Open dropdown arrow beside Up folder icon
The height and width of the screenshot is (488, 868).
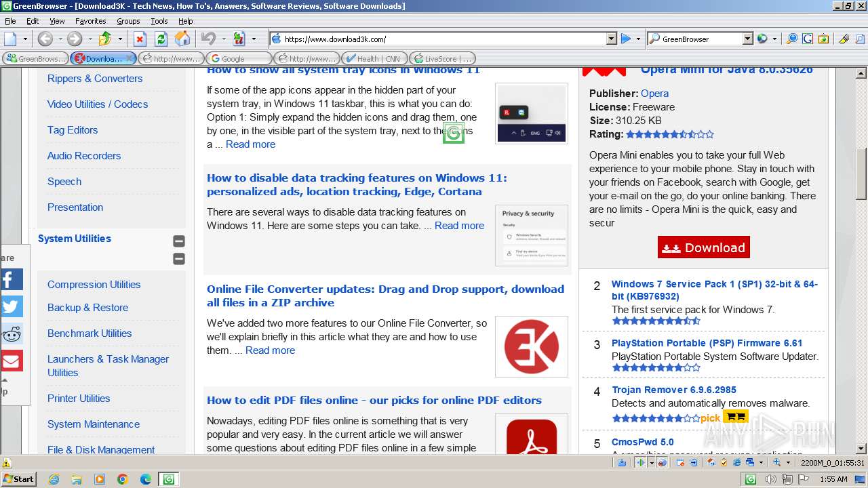coord(119,39)
